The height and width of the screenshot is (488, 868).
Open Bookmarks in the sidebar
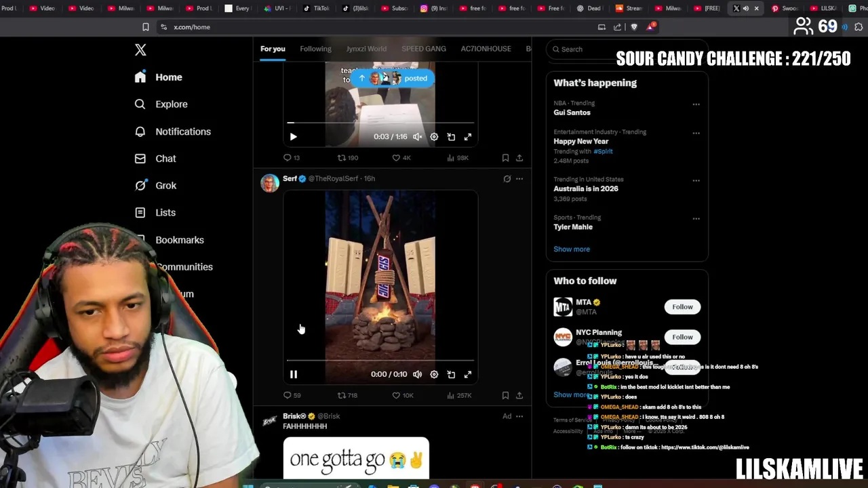[179, 240]
